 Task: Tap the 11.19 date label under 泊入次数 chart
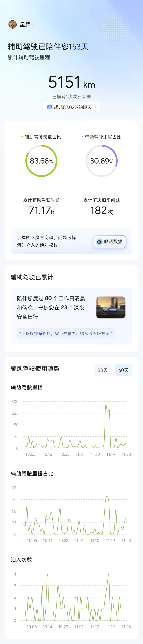(x=110, y=627)
